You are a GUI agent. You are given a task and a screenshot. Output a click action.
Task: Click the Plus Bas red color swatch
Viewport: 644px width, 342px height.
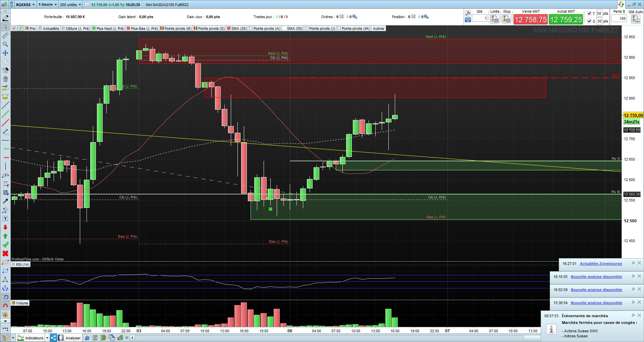[128, 28]
